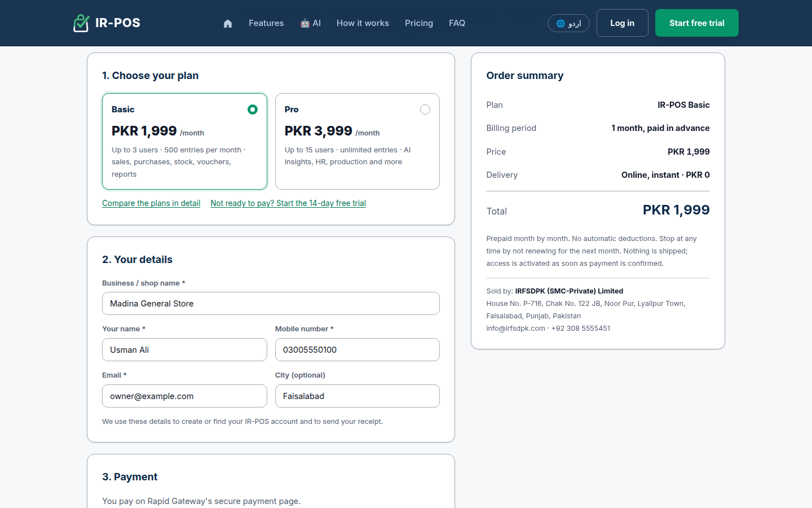Open the FAQ nav link
This screenshot has width=812, height=508.
[x=457, y=23]
